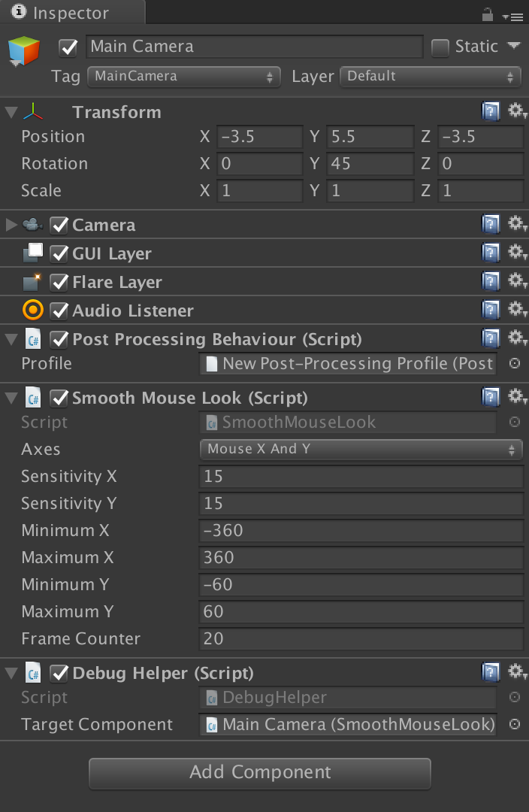Click the Frame Counter field
This screenshot has width=529, height=812.
[x=361, y=638]
